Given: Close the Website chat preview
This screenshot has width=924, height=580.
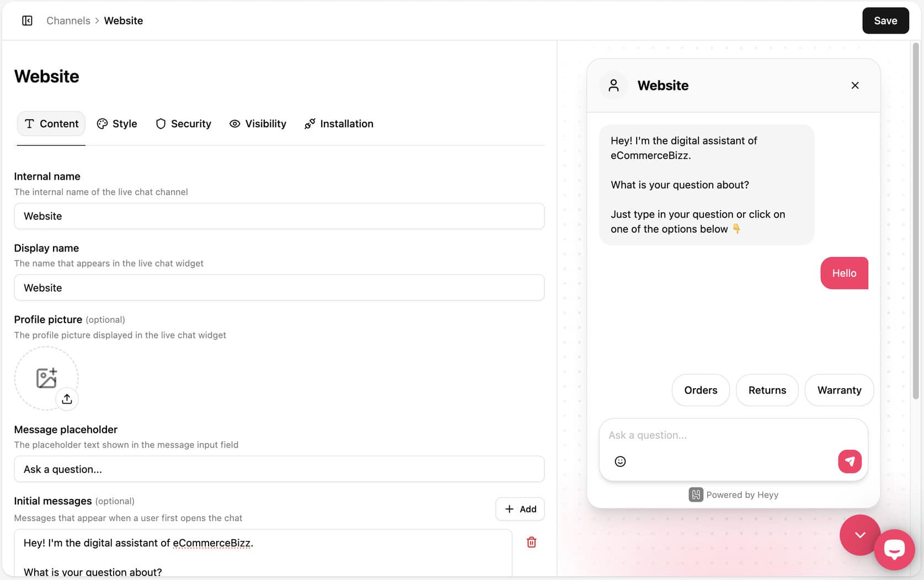Looking at the screenshot, I should pyautogui.click(x=854, y=85).
